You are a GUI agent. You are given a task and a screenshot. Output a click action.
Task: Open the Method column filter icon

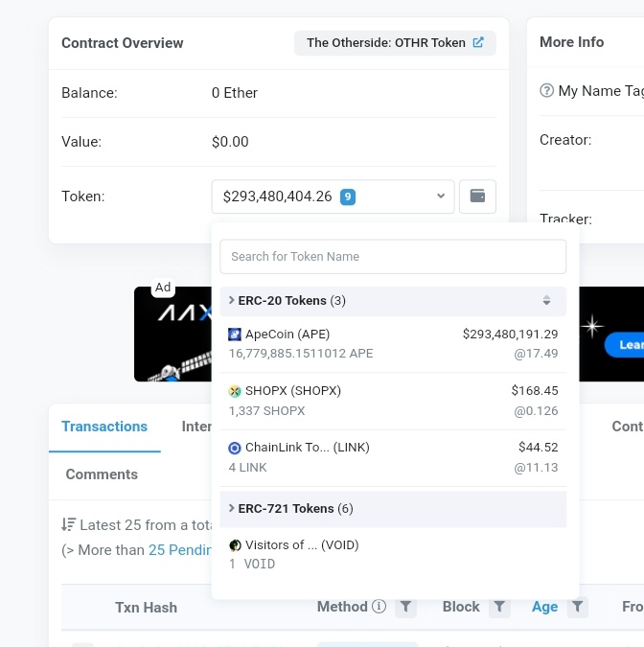tap(405, 607)
